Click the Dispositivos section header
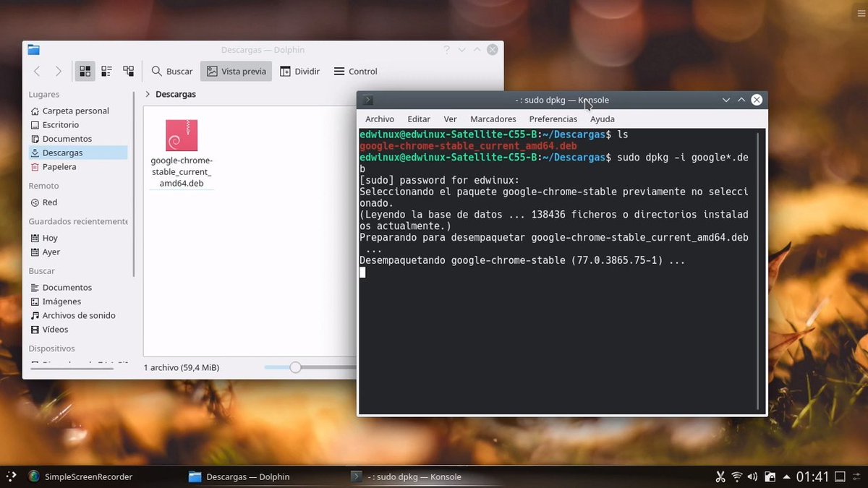The image size is (868, 488). point(51,348)
